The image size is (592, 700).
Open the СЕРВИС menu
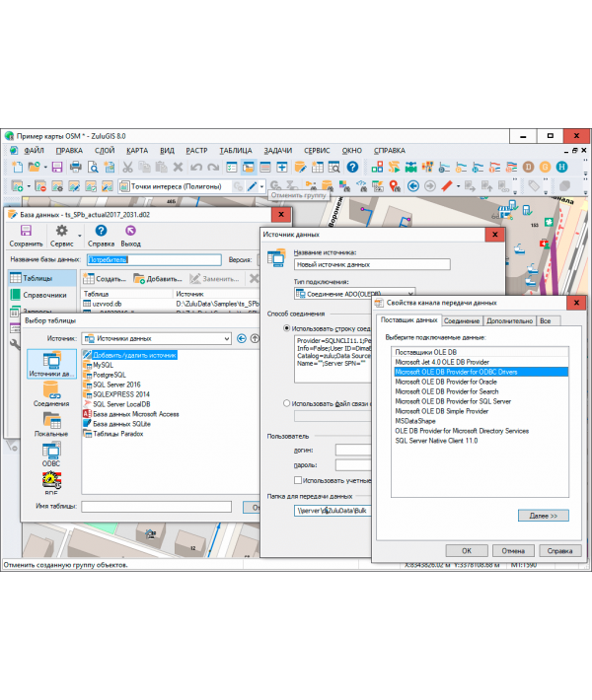(x=317, y=151)
